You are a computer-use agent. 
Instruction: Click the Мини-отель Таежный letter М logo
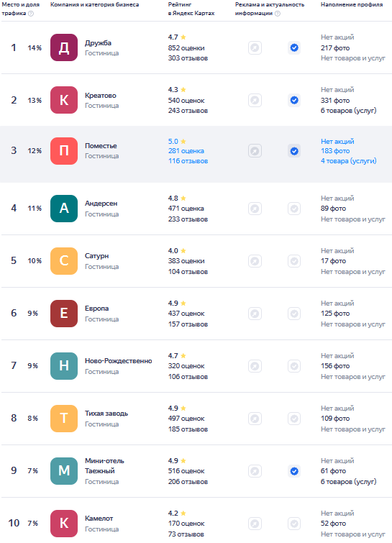point(64,471)
